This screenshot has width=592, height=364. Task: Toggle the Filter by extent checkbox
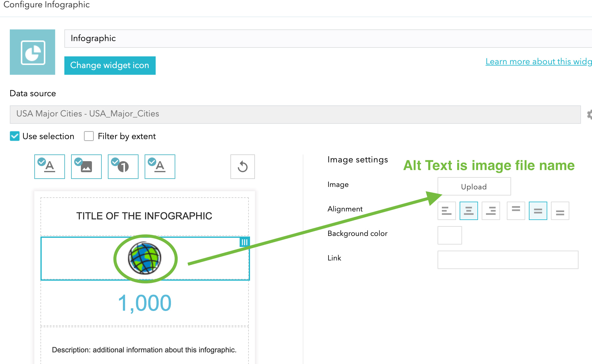pos(89,136)
